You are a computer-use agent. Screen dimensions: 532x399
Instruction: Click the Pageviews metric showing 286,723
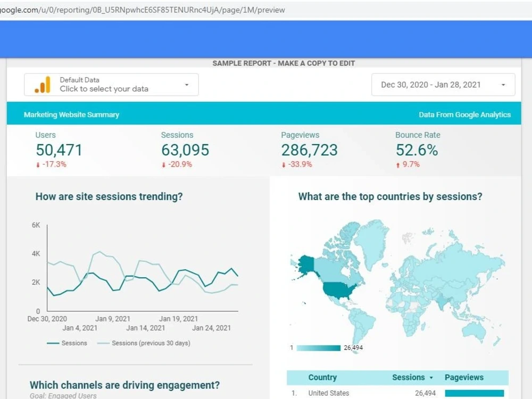[x=309, y=150]
